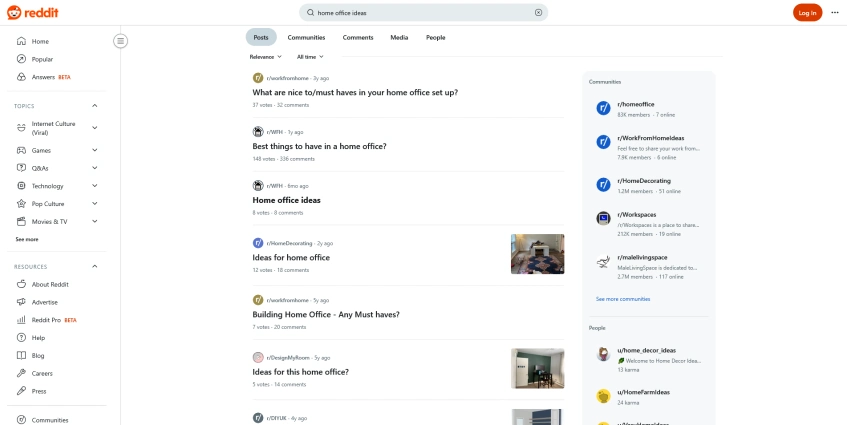Expand the Technology topic in sidebar
Viewport: 847px width, 425px height.
click(95, 186)
